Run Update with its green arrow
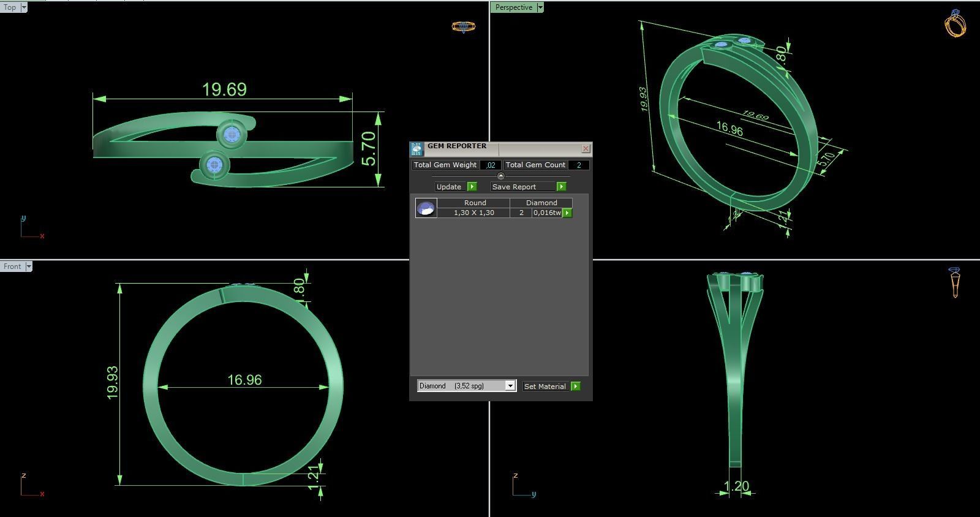 (472, 187)
